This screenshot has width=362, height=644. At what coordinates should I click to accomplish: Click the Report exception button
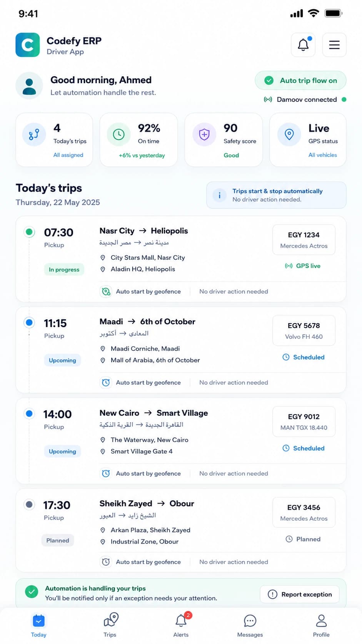tap(300, 594)
